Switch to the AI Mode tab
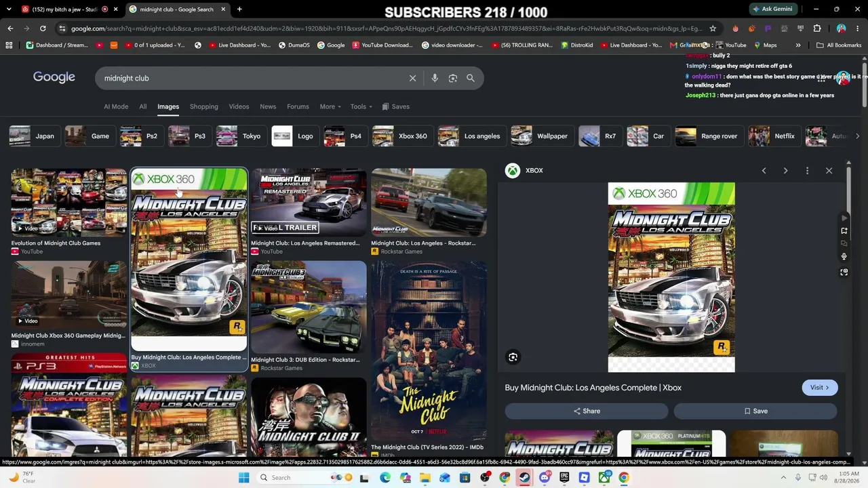This screenshot has width=868, height=488. tap(116, 106)
